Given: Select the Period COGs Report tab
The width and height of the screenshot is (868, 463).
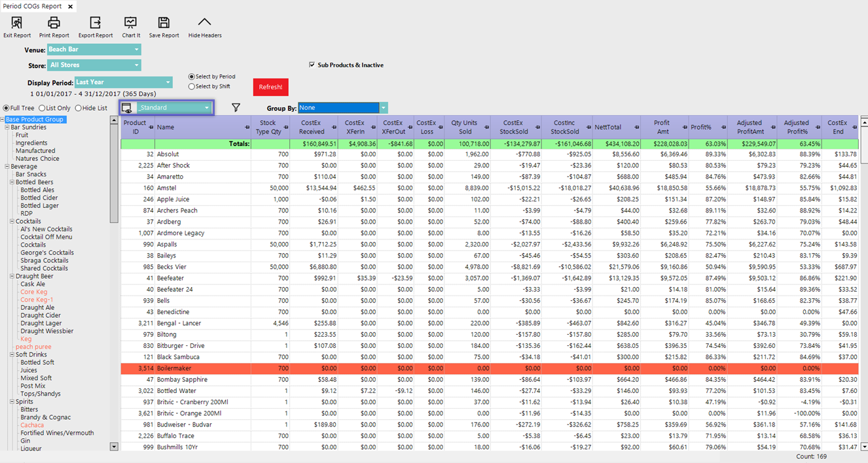Looking at the screenshot, I should click(33, 6).
